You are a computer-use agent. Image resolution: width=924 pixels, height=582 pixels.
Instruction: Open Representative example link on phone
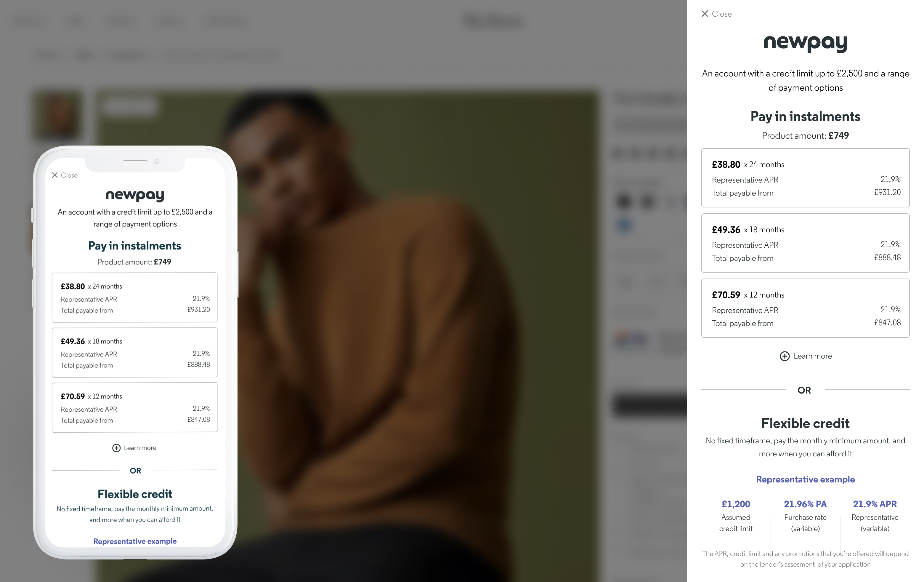coord(135,541)
